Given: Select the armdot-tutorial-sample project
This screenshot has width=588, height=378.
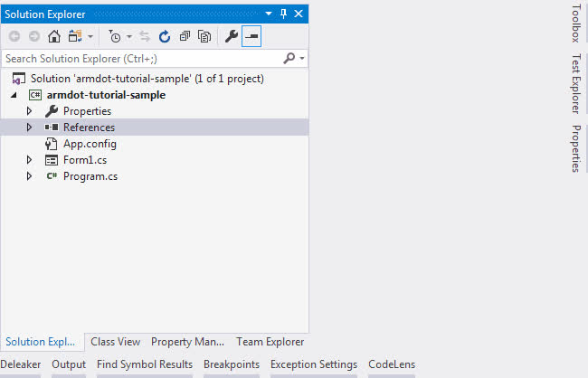Looking at the screenshot, I should pyautogui.click(x=106, y=95).
